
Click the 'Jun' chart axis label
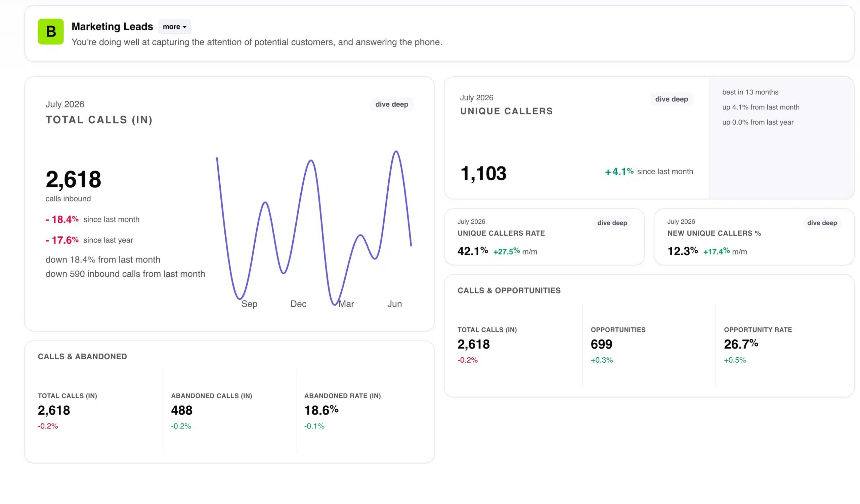394,304
